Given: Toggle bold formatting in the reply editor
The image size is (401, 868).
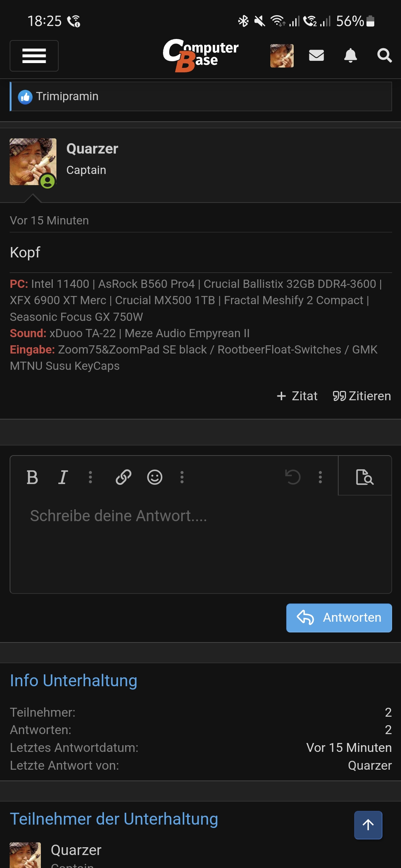Looking at the screenshot, I should point(33,478).
